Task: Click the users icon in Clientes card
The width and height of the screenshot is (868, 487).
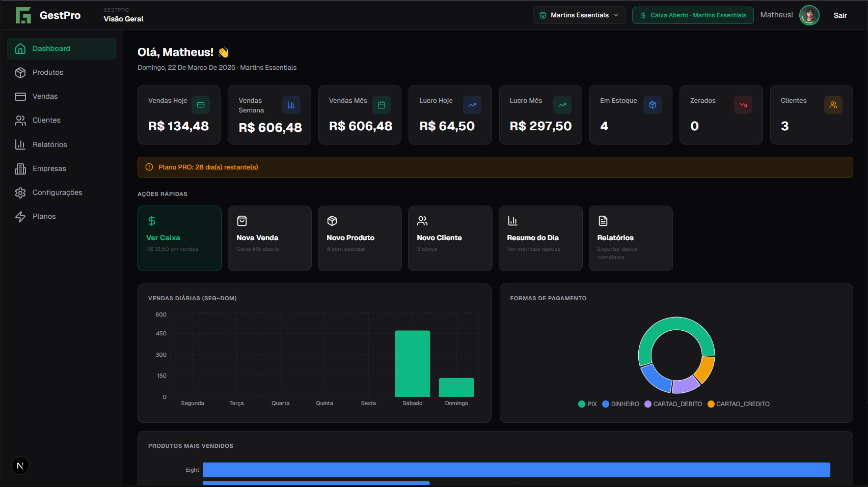Action: (833, 105)
